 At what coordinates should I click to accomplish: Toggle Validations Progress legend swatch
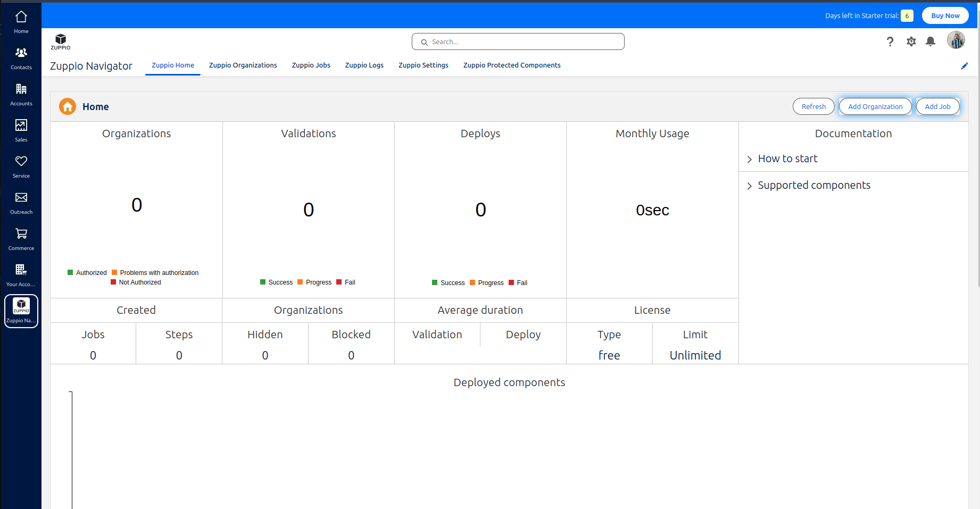point(300,282)
